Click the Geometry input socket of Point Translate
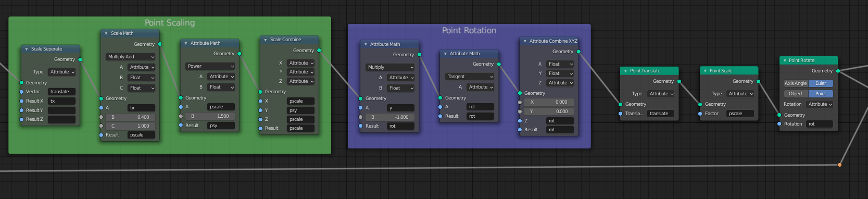868x199 pixels. point(620,104)
